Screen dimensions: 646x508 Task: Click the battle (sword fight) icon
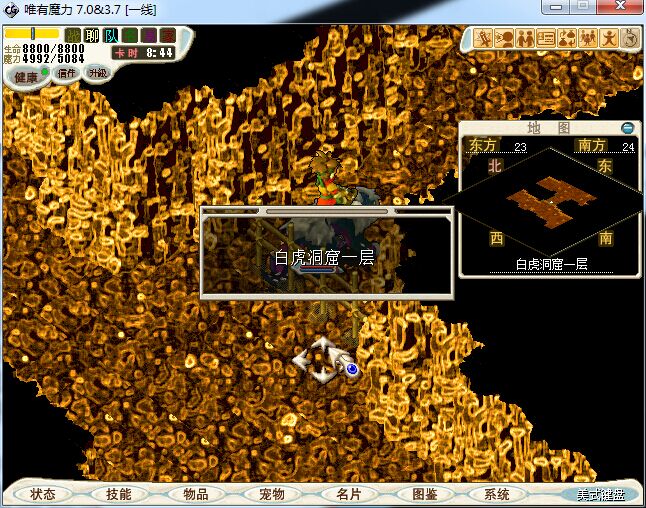(x=483, y=39)
